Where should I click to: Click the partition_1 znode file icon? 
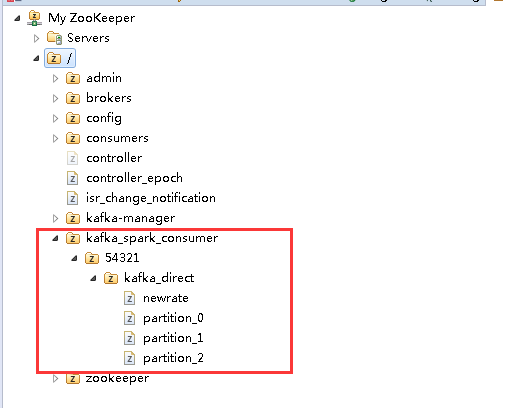(129, 338)
